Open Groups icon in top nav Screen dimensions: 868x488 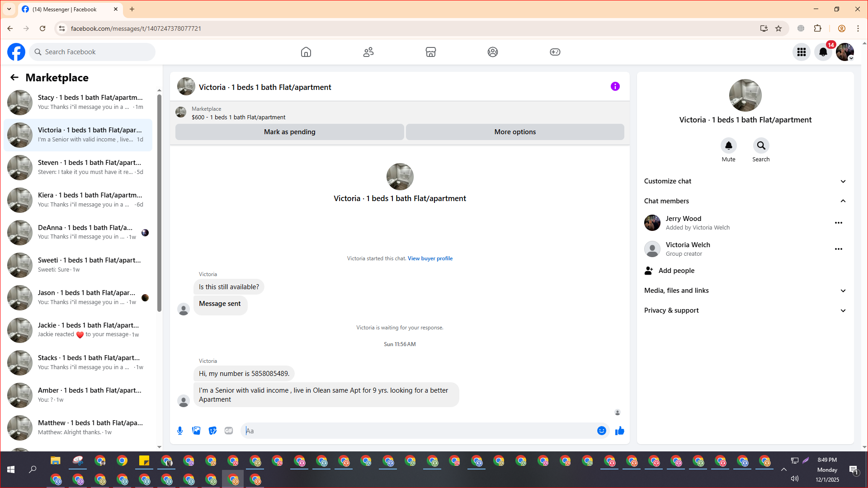click(493, 52)
